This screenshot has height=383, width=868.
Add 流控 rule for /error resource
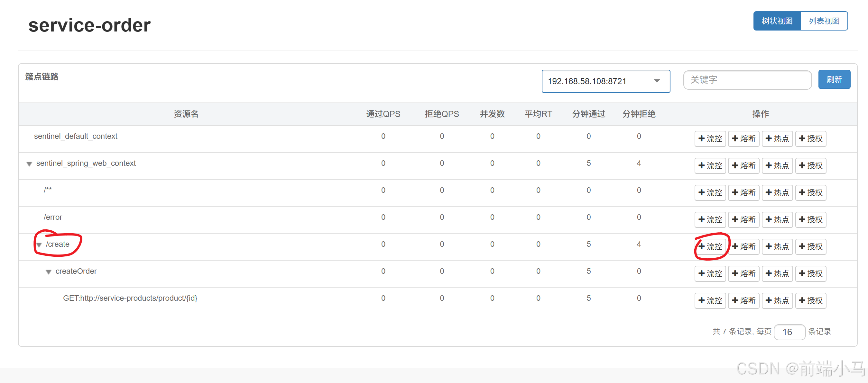(x=710, y=219)
